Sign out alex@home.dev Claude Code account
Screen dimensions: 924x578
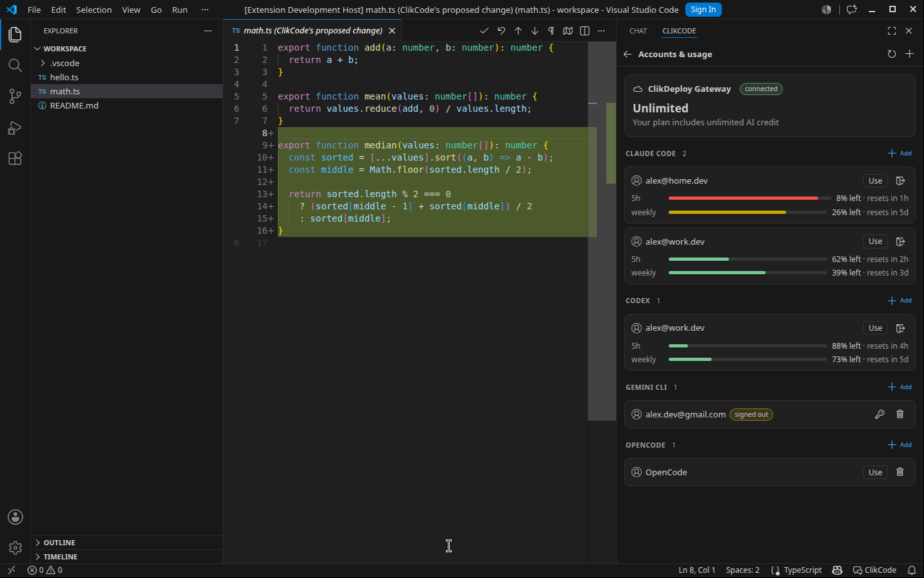tap(900, 181)
